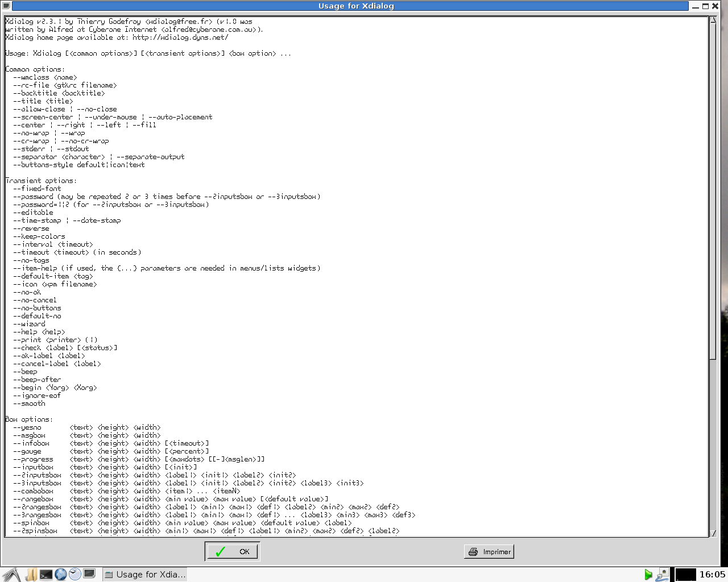Click the '--time-stamp | --date-stamp' line
The image size is (728, 582).
pyautogui.click(x=67, y=221)
